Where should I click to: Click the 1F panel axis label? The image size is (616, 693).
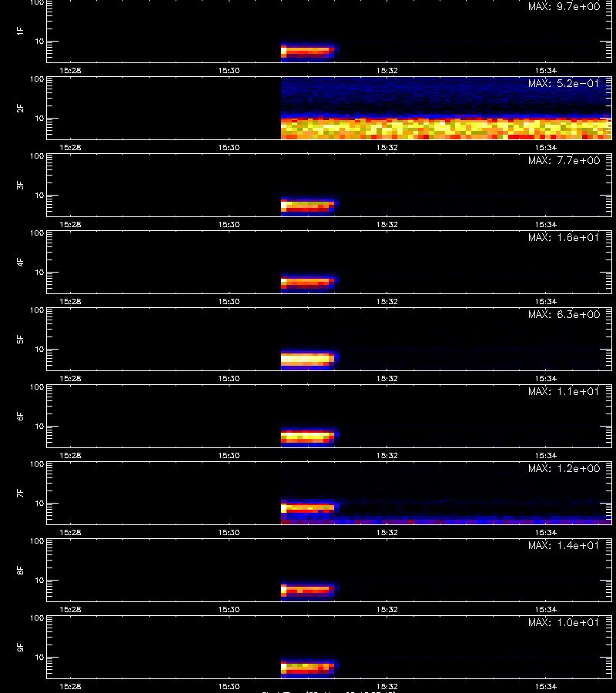pos(20,31)
